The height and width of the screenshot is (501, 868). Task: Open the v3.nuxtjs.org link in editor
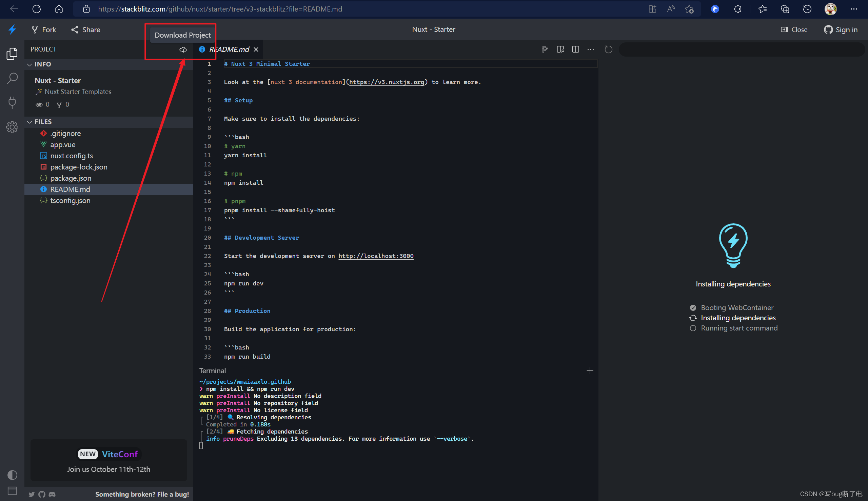pyautogui.click(x=387, y=82)
